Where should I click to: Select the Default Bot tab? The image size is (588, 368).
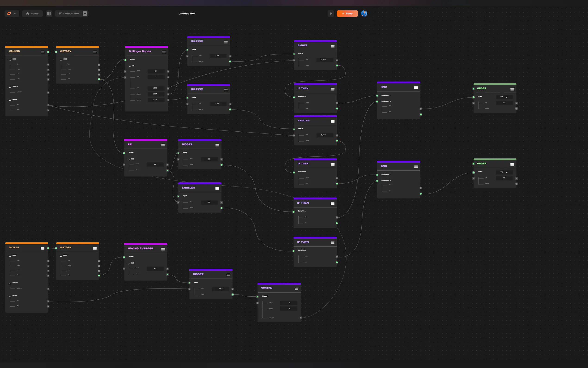pyautogui.click(x=69, y=14)
